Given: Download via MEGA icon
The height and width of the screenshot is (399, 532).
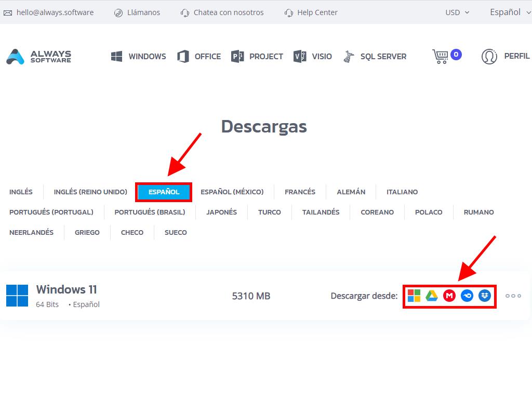Looking at the screenshot, I should coord(449,296).
